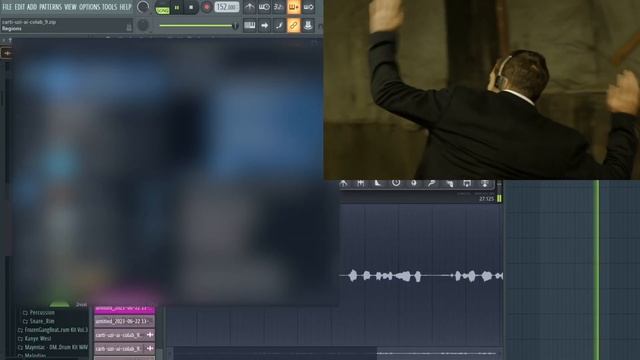Click the screen-shaped icon in sample toolbar
The height and width of the screenshot is (360, 640).
point(467,183)
